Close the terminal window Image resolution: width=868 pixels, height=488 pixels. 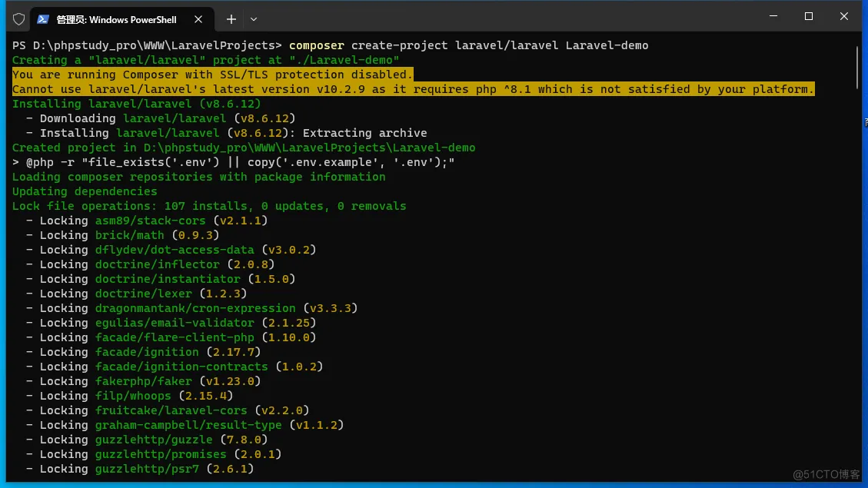[843, 16]
